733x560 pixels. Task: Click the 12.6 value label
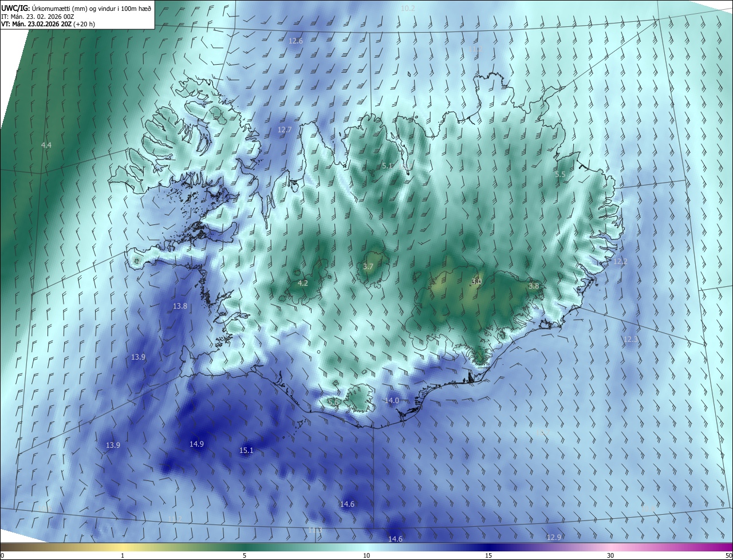[295, 41]
